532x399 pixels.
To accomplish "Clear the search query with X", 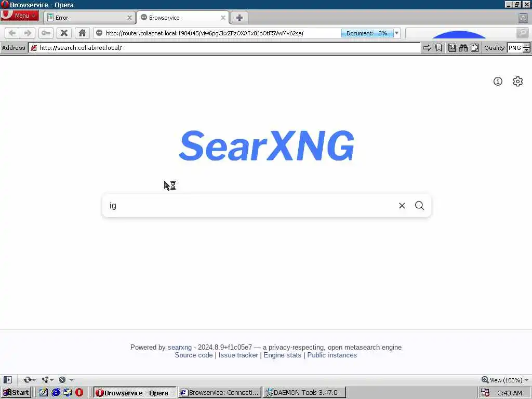I will [402, 206].
